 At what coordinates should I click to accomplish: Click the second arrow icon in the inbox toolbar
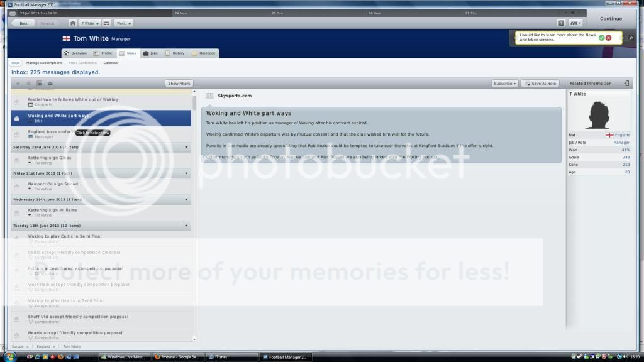[28, 84]
